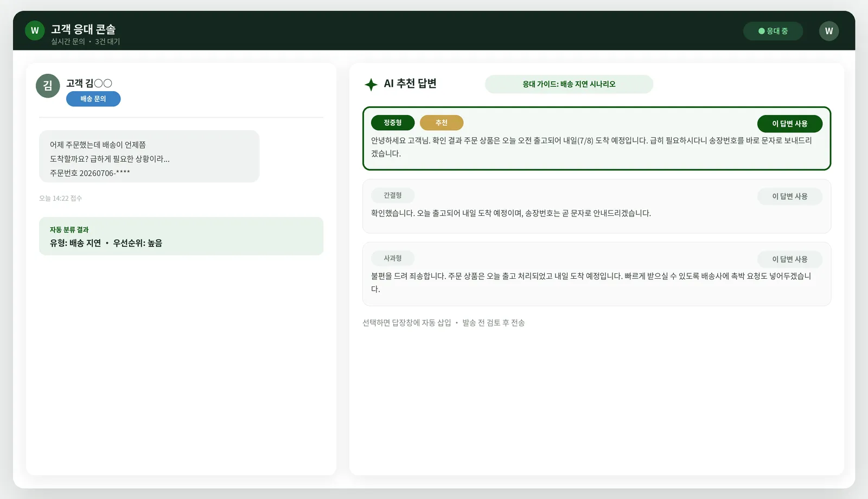Click the AI 추천 답변 heading

pos(410,84)
